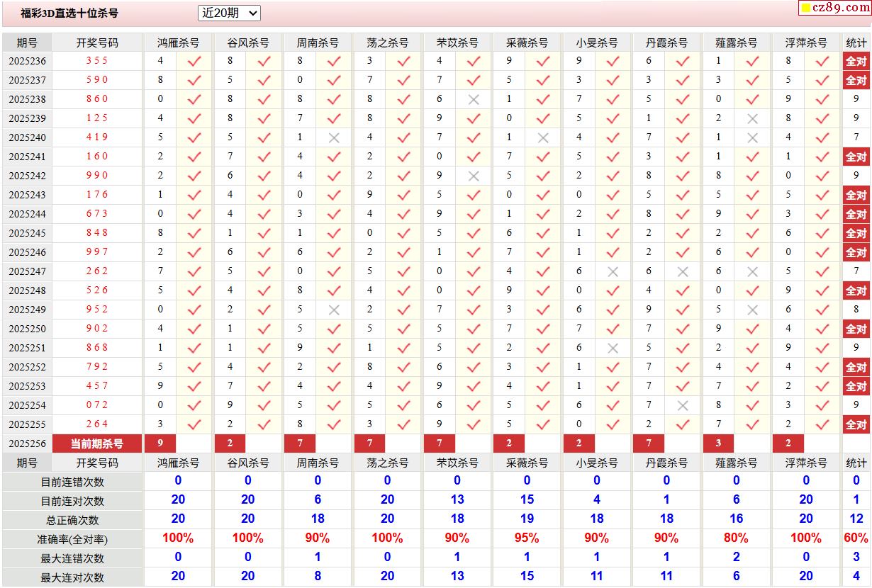Click the 采薇 red checkmark in row 2025253
Screen dimensions: 872x588
pos(543,386)
